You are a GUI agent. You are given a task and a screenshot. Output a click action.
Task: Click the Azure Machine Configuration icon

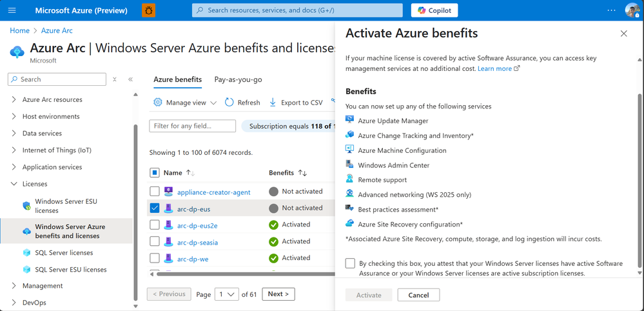click(x=349, y=150)
